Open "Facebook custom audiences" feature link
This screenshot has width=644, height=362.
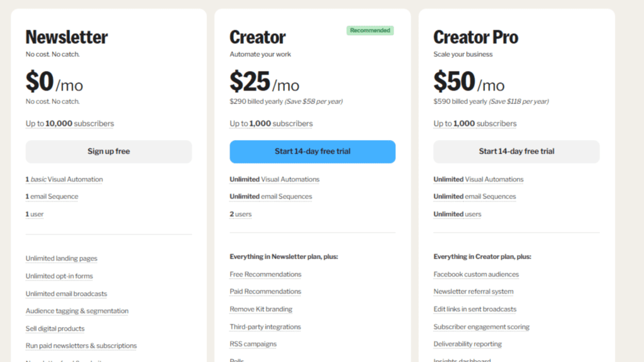[476, 274]
